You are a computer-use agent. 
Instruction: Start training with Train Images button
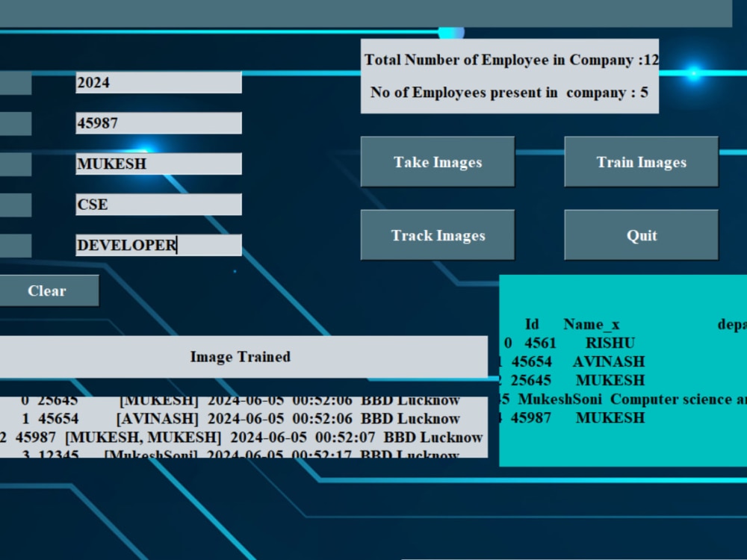click(641, 162)
